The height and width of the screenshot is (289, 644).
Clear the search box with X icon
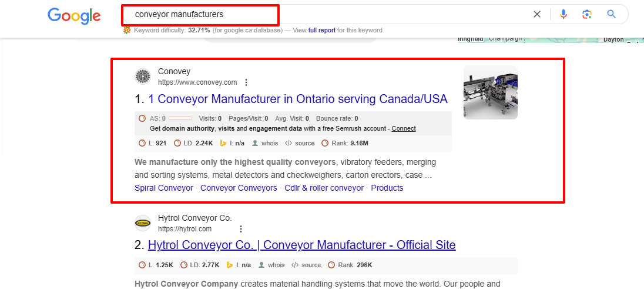[x=536, y=14]
